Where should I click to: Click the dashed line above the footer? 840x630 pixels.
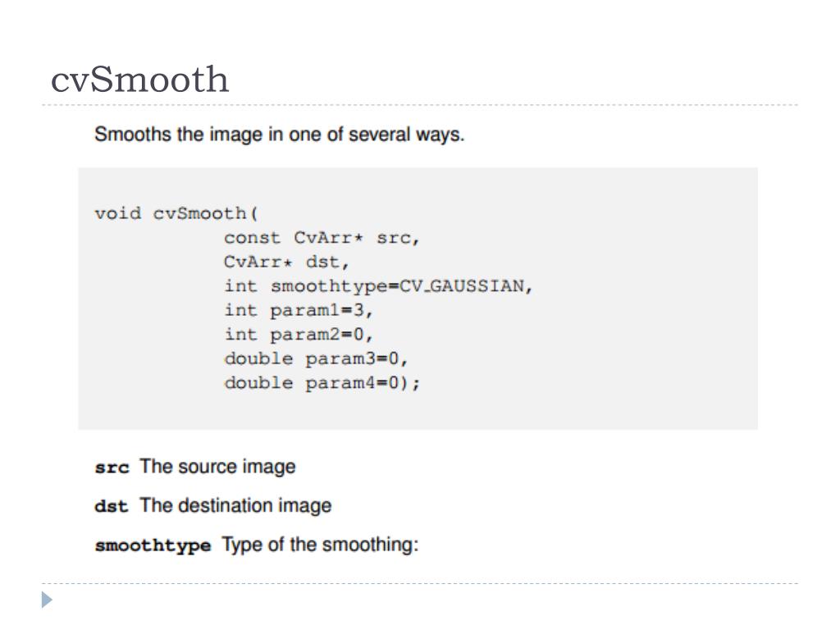(x=420, y=583)
